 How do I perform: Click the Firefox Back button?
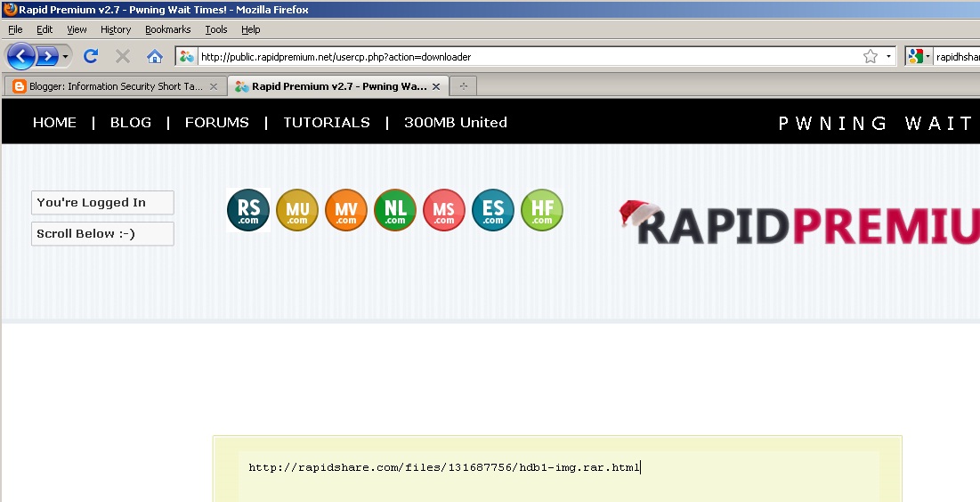click(x=20, y=57)
